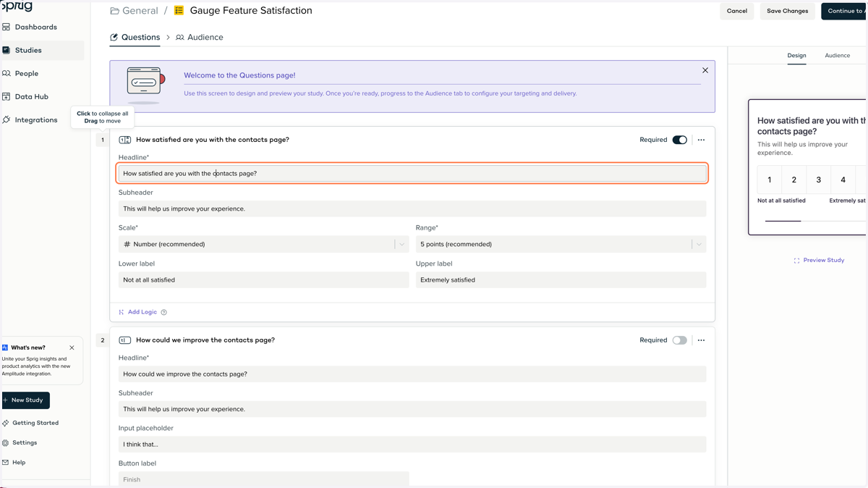Switch to the Questions tab
This screenshot has height=488, width=868.
pyautogui.click(x=135, y=37)
